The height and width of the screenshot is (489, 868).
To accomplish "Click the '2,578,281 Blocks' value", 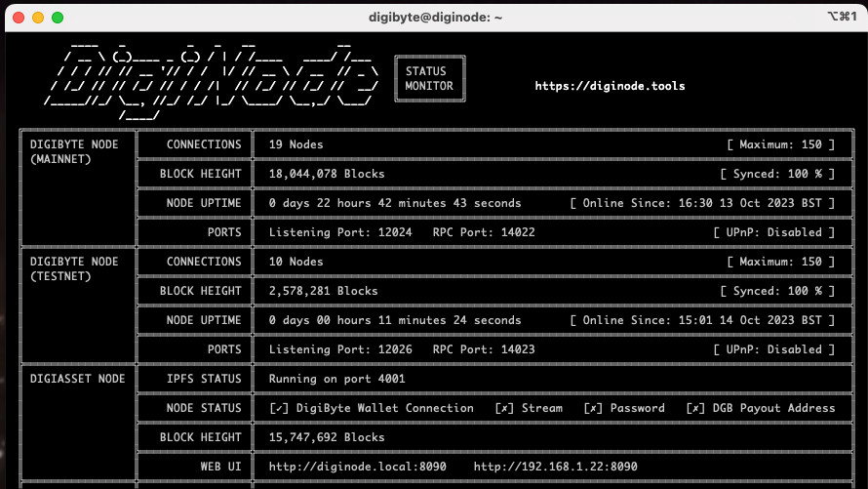I will point(323,291).
